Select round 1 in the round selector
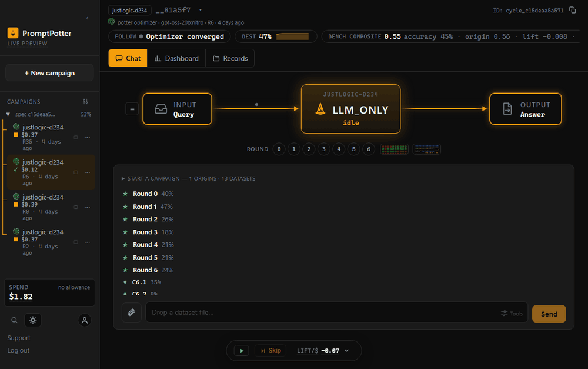This screenshot has width=588, height=369. [294, 149]
